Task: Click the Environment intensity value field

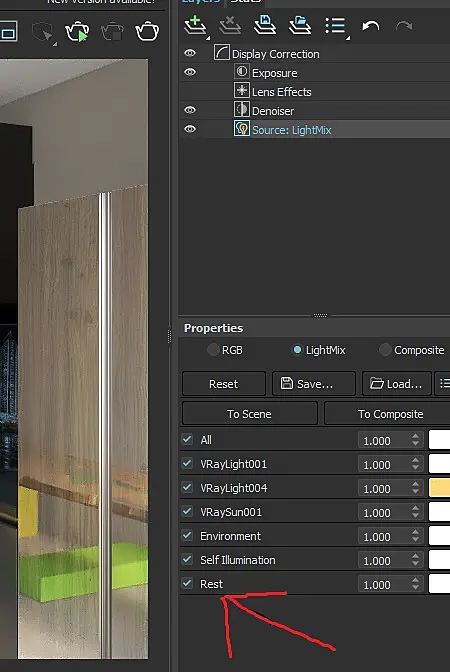Action: point(384,536)
